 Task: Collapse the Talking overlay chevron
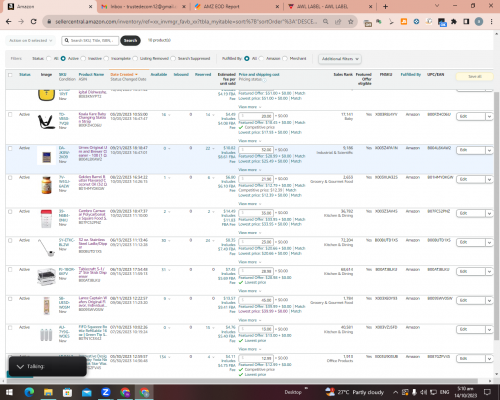coord(20,367)
